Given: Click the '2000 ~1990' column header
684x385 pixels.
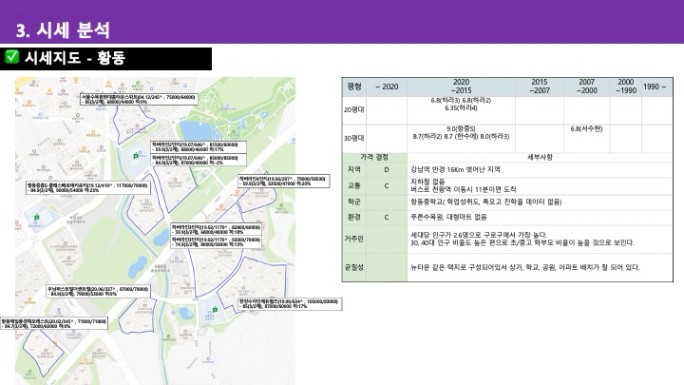Looking at the screenshot, I should (626, 86).
